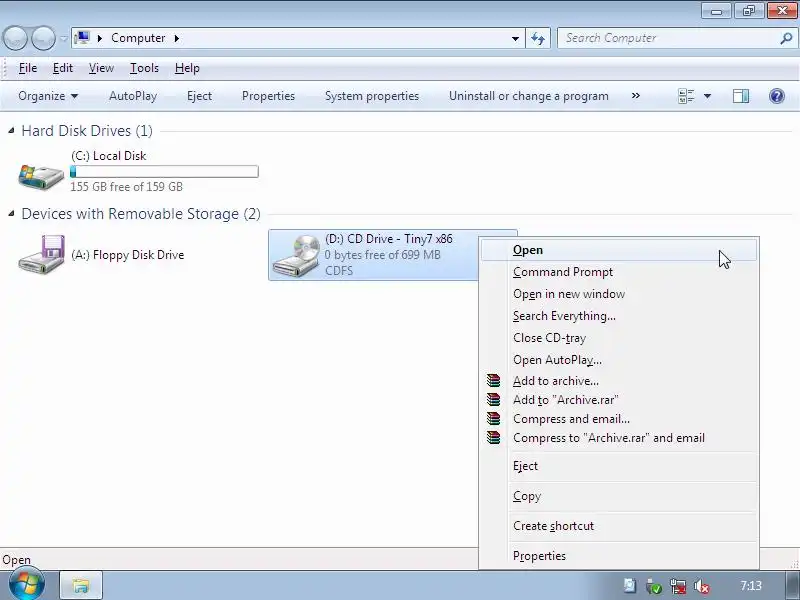Click Eject in the toolbar

pos(199,96)
